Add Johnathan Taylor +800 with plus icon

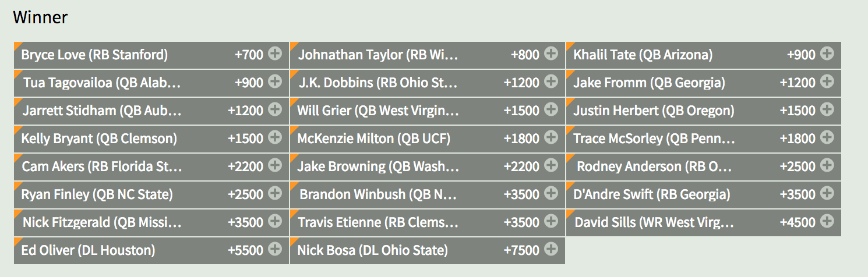click(551, 54)
